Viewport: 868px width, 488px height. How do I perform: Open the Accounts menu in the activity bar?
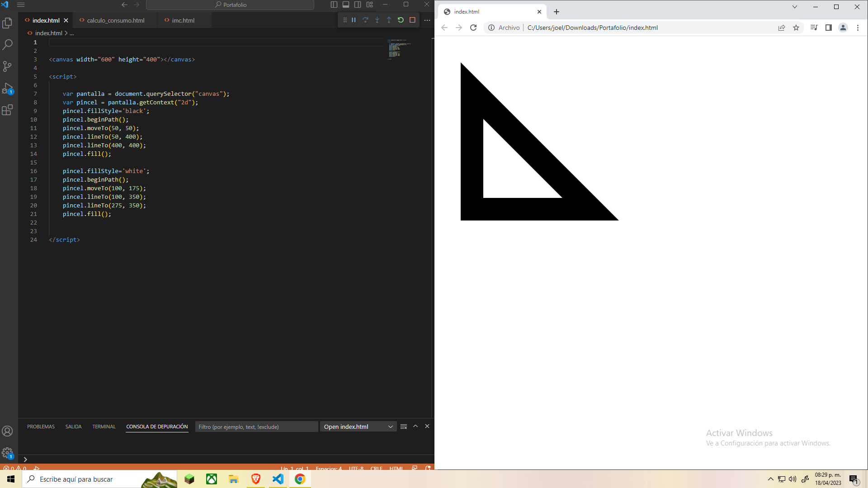point(7,431)
